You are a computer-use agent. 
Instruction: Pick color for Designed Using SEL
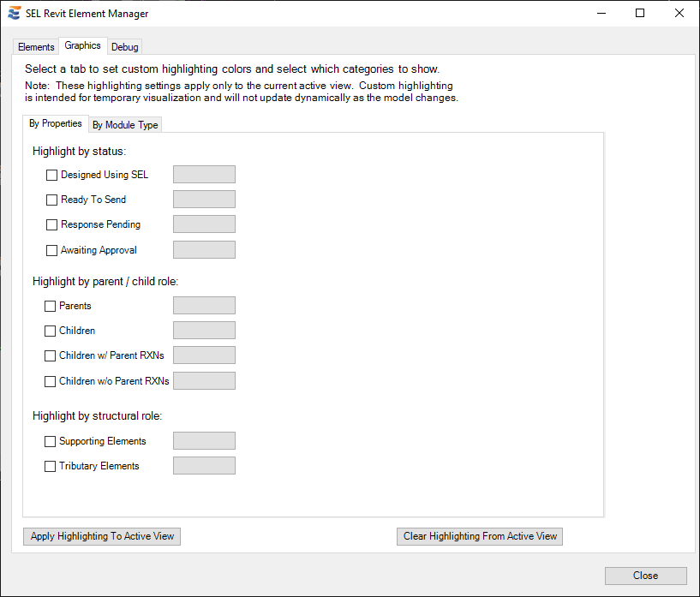pos(204,175)
